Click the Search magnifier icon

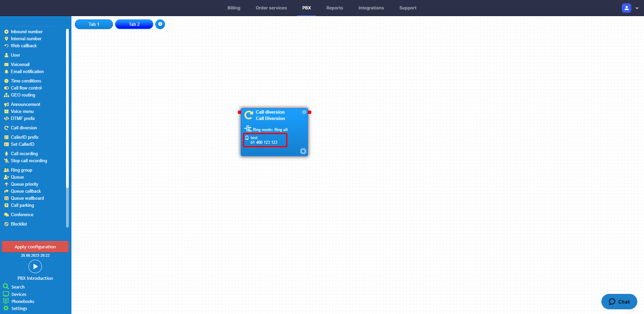6,287
